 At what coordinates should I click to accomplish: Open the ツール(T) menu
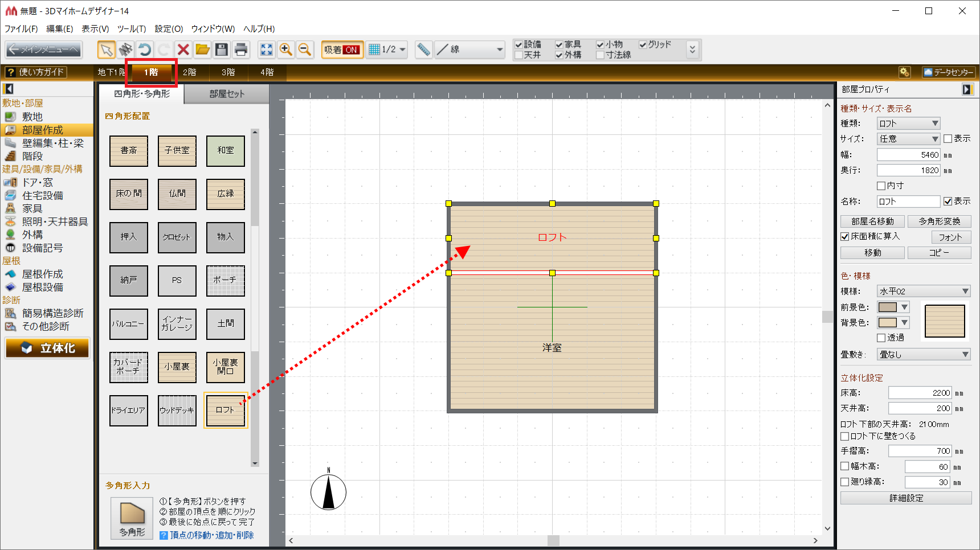[x=132, y=28]
